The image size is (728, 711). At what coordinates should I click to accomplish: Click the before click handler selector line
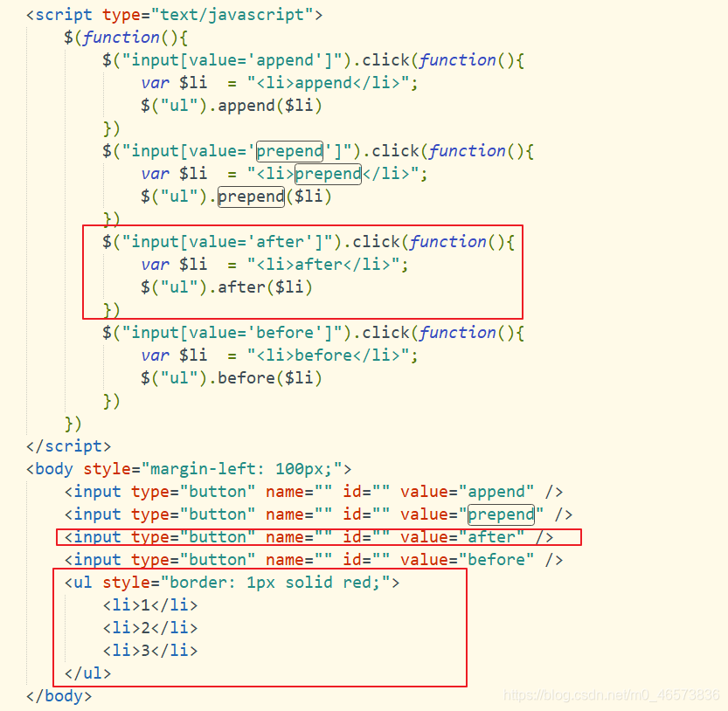(313, 333)
